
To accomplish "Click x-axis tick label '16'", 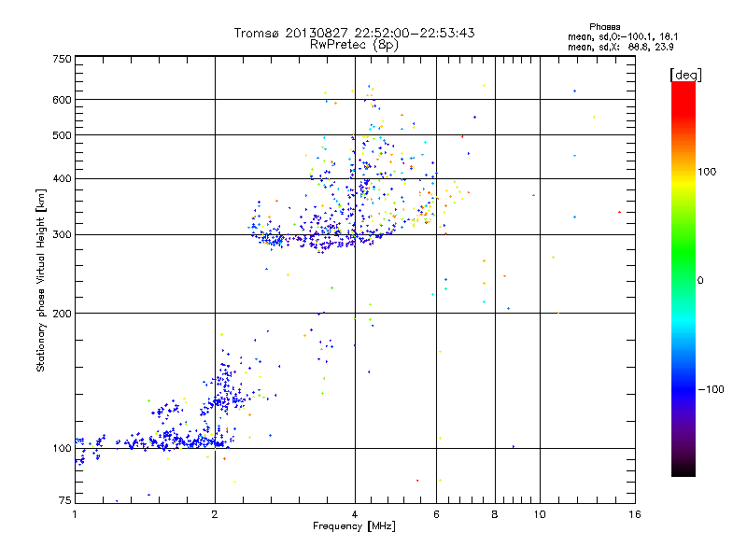I will [635, 514].
